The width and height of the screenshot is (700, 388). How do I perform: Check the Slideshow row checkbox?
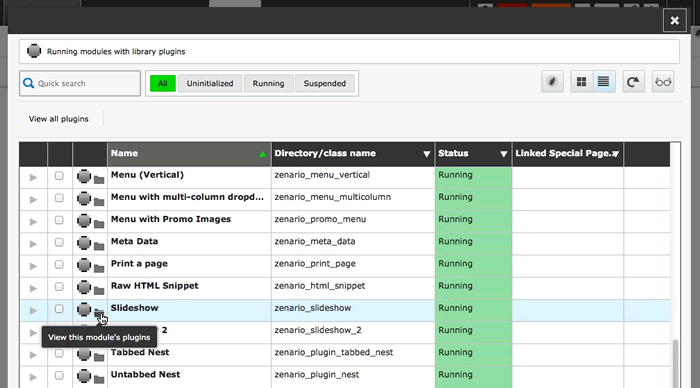59,309
